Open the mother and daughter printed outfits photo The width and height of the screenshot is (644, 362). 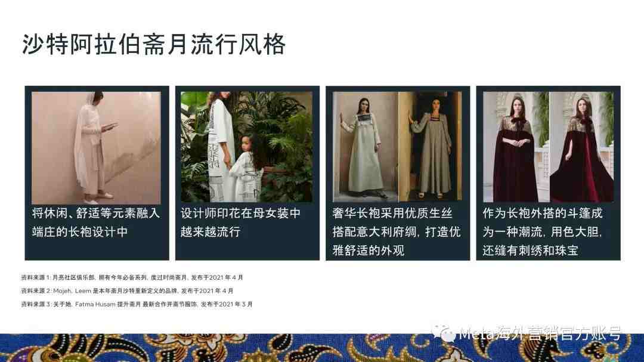click(246, 147)
